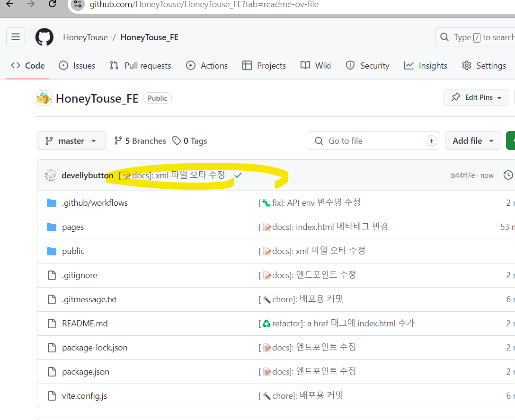The image size is (515, 420).
Task: Open the vite.config.js file
Action: point(84,396)
